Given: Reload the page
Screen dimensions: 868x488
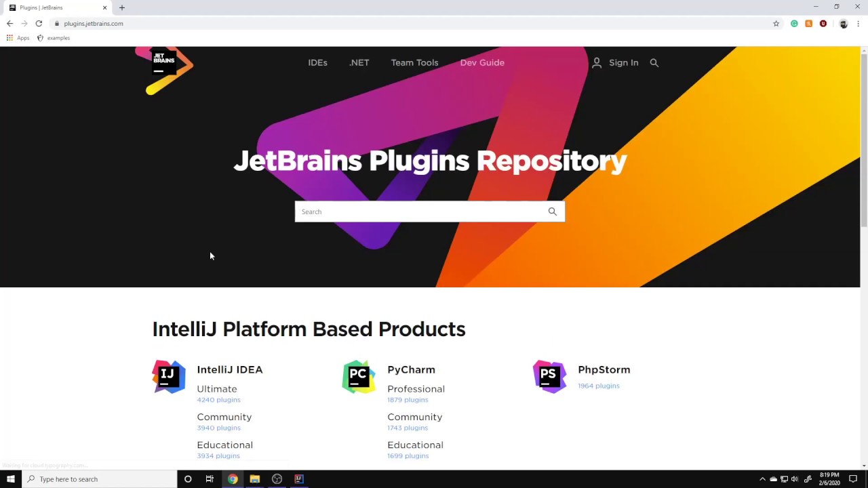Looking at the screenshot, I should tap(39, 23).
